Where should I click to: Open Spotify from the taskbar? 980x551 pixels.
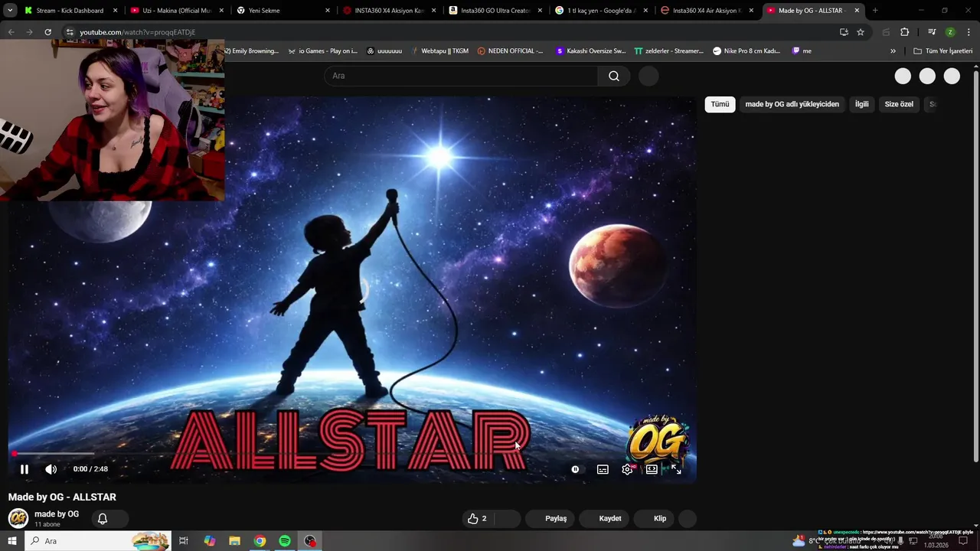tap(285, 541)
